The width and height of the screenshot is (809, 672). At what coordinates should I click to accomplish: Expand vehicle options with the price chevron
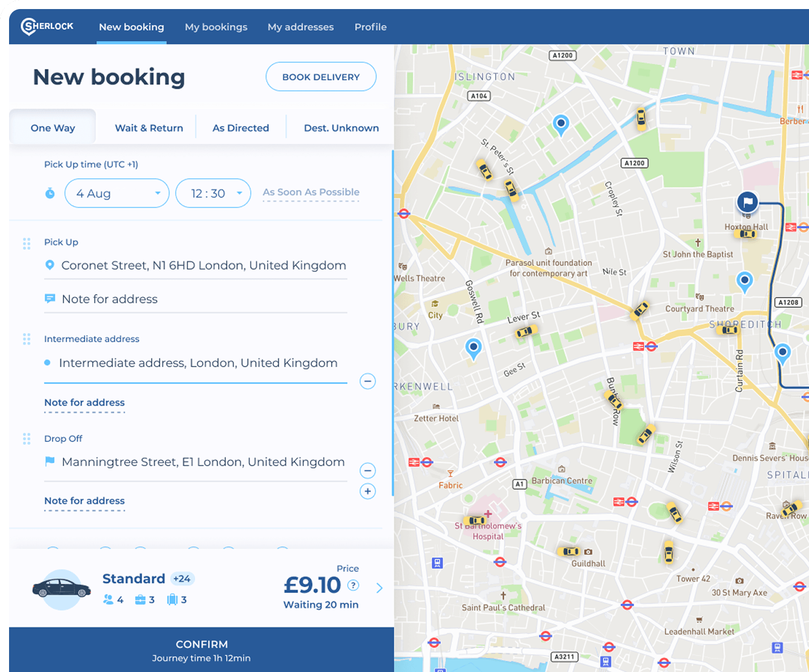click(380, 588)
